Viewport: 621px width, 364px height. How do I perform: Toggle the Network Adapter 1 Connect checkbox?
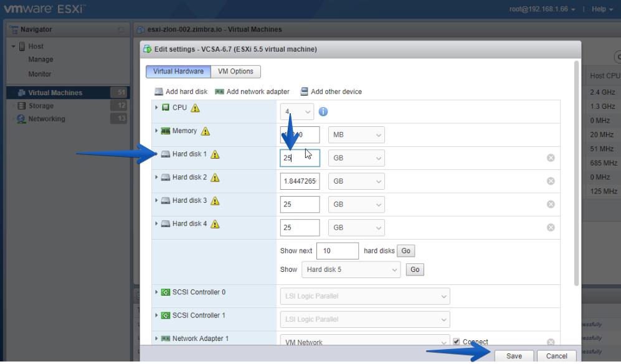456,342
